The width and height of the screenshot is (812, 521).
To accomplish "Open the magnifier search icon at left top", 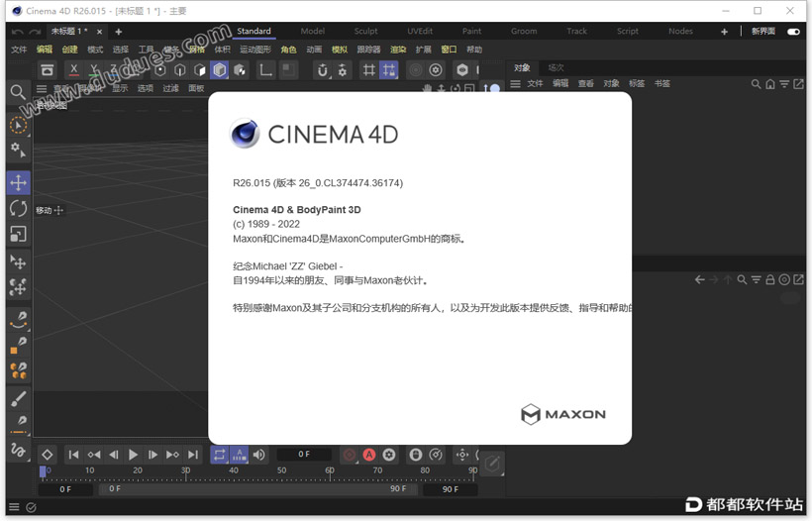I will [x=18, y=92].
